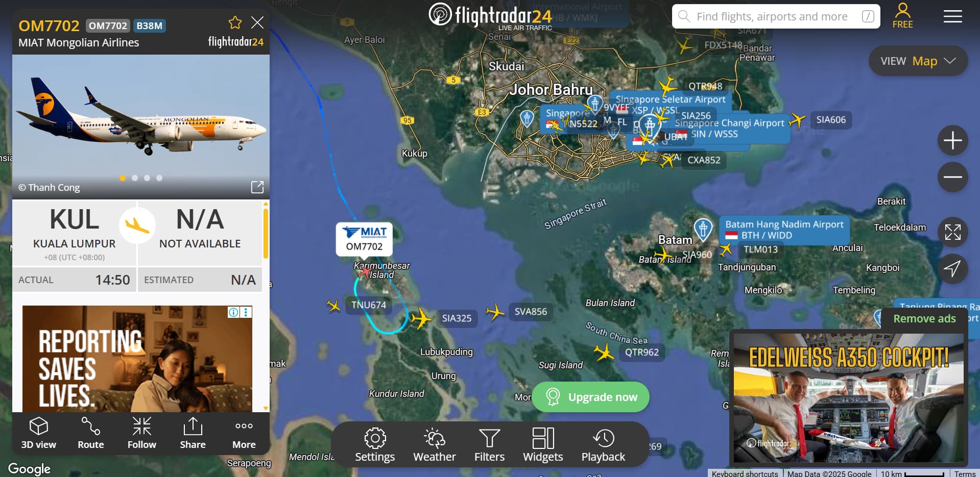This screenshot has width=980, height=477.
Task: Show the flight Route
Action: pyautogui.click(x=91, y=433)
